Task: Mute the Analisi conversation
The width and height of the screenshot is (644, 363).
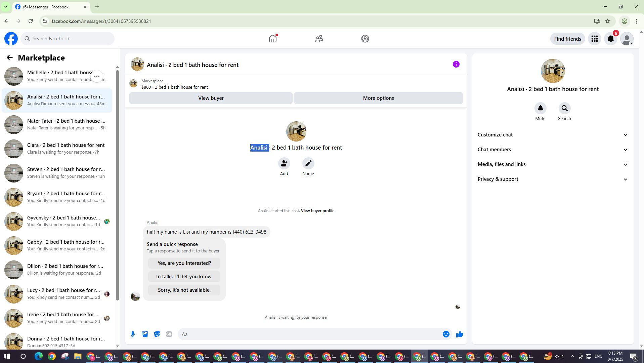Action: (x=540, y=108)
